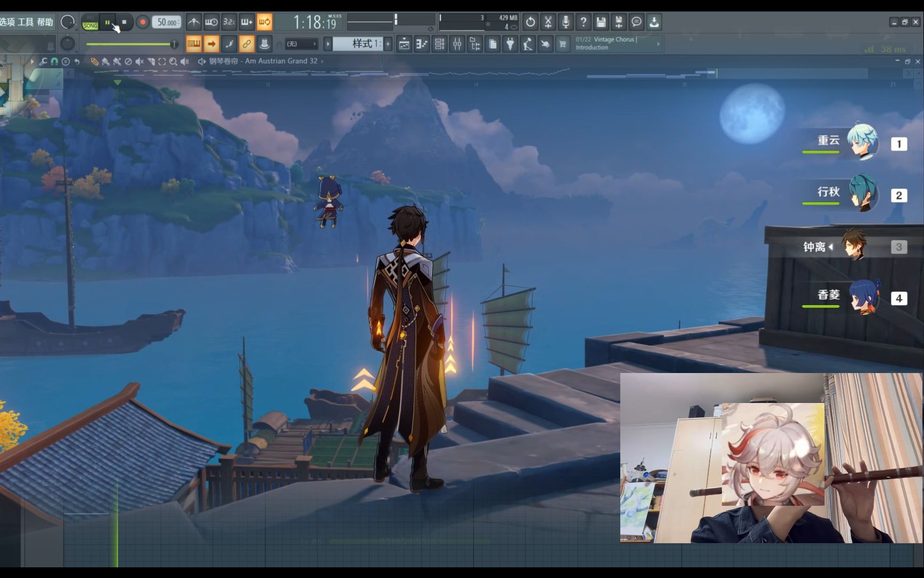Open the shopping cart content library

563,44
